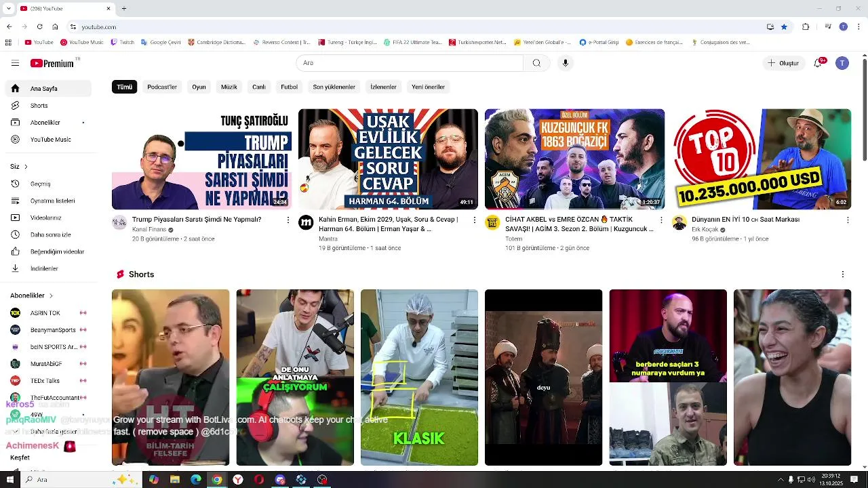Click Kanal Finans channel name
Viewport: 868px width, 488px height.
[149, 230]
